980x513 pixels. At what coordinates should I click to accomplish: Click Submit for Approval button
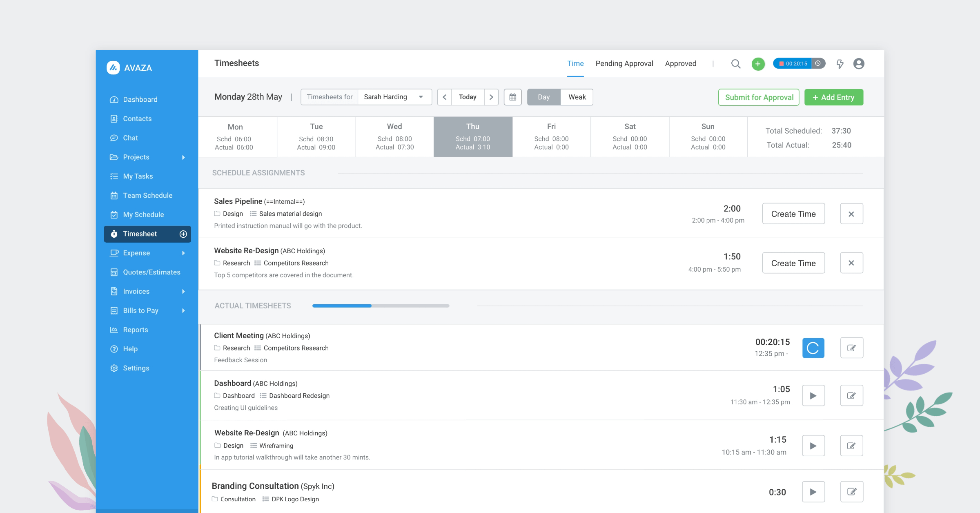759,97
